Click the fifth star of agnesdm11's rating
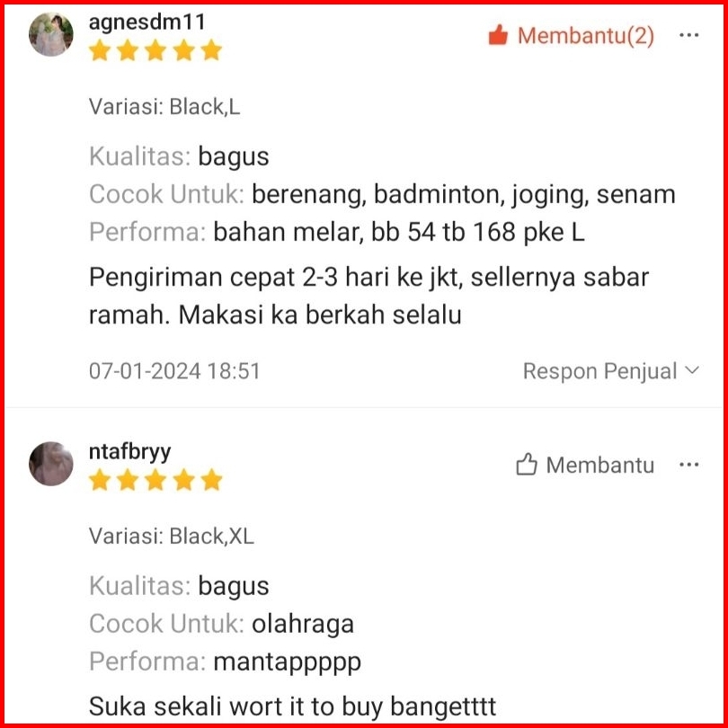The image size is (728, 728). pyautogui.click(x=212, y=50)
